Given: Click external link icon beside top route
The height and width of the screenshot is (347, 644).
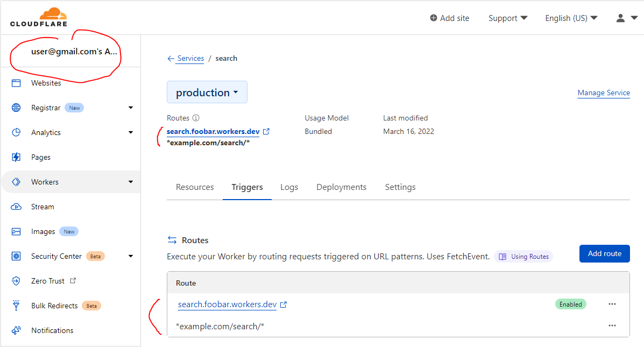Looking at the screenshot, I should pos(266,131).
